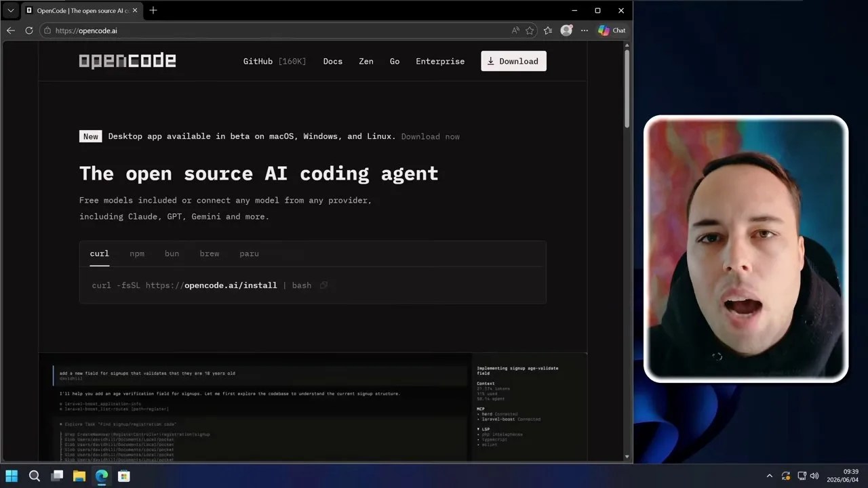Click the page vertical scrollbar thumb
Screen dimensions: 868x488
(x=627, y=87)
